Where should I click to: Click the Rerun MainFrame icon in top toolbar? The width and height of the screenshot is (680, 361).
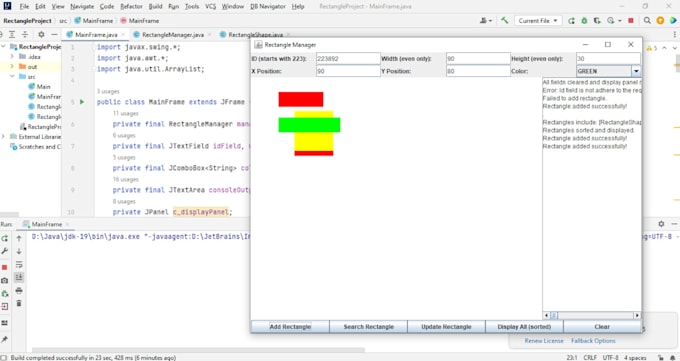tap(572, 20)
